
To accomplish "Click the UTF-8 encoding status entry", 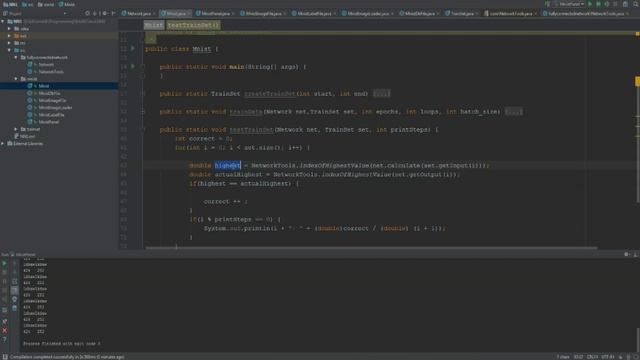I will (608, 357).
